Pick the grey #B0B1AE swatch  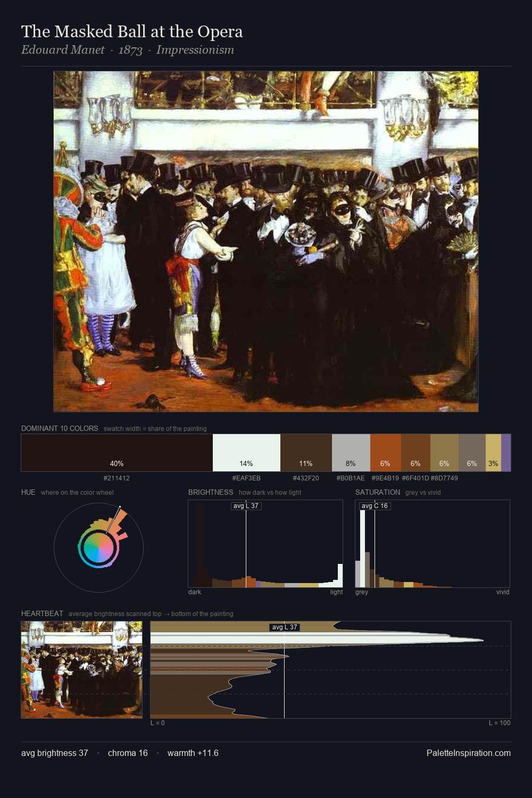(x=351, y=453)
